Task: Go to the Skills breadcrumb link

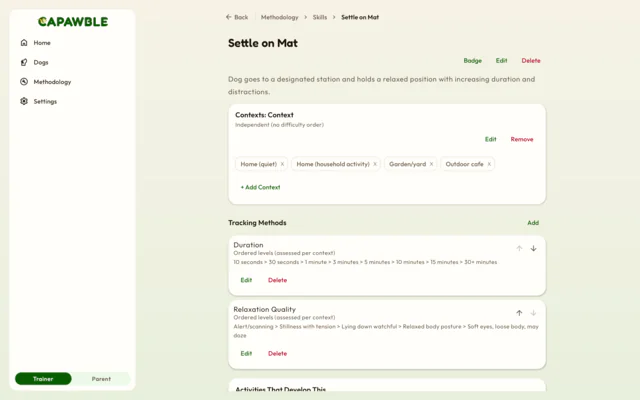Action: click(320, 17)
